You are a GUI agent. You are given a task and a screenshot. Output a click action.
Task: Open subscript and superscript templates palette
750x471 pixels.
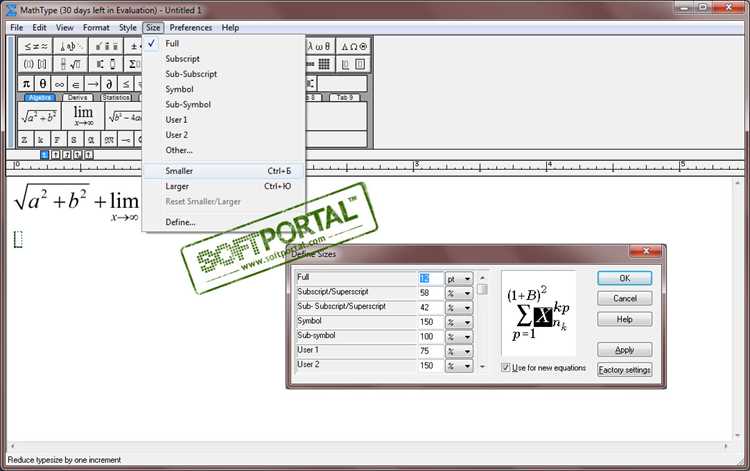point(106,64)
